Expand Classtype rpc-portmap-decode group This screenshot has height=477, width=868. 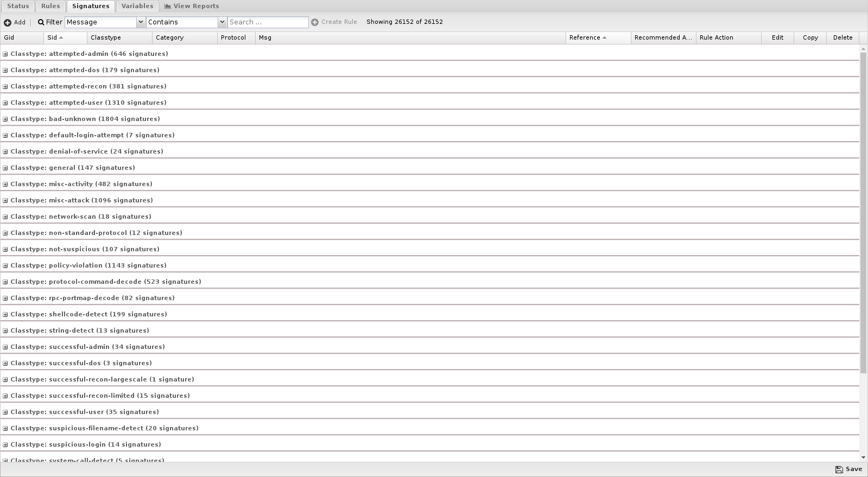[x=5, y=298]
